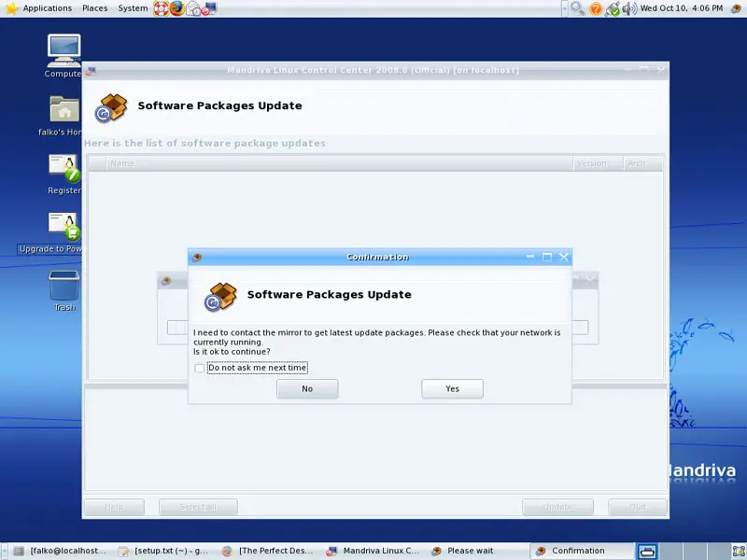Minimize the Confirmation dialog
Screen dimensions: 747x560
pos(530,258)
